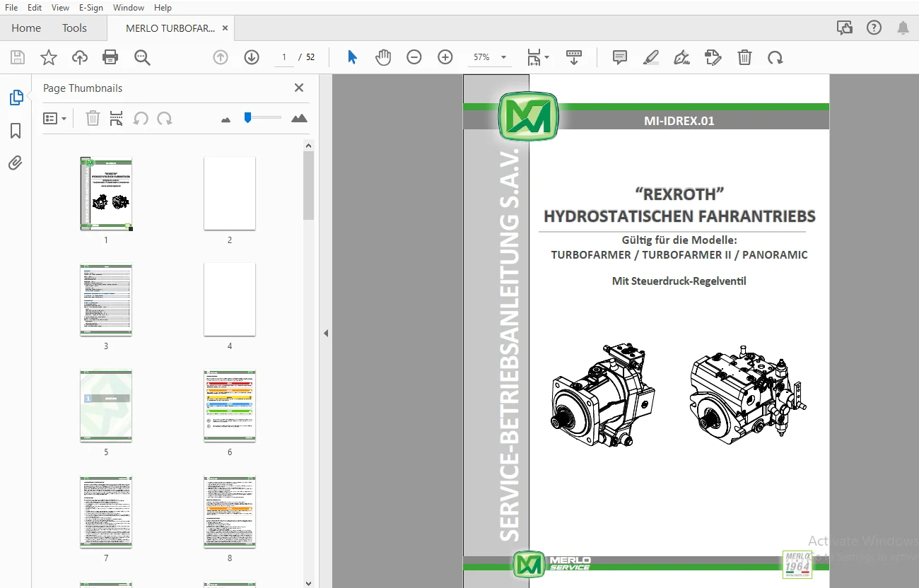Open the edit PDF tool
The height and width of the screenshot is (588, 919).
[x=713, y=58]
